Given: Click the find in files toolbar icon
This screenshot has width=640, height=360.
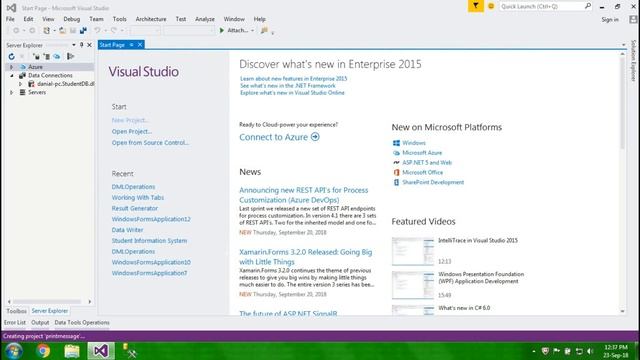Looking at the screenshot, I should (x=264, y=30).
